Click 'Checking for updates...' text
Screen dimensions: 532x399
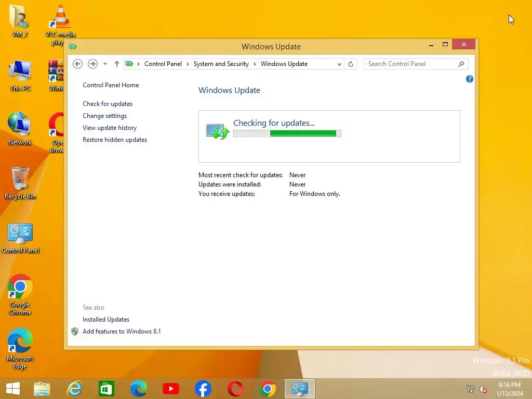274,123
